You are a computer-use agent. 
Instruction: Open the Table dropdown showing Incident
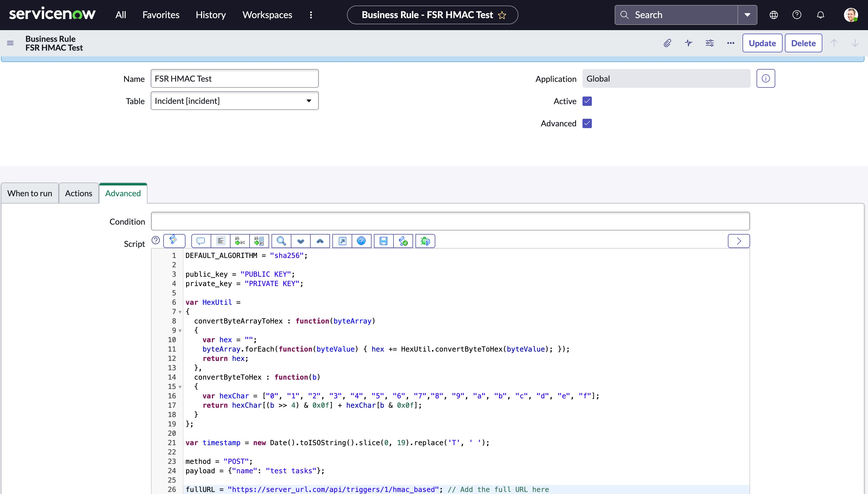(234, 101)
